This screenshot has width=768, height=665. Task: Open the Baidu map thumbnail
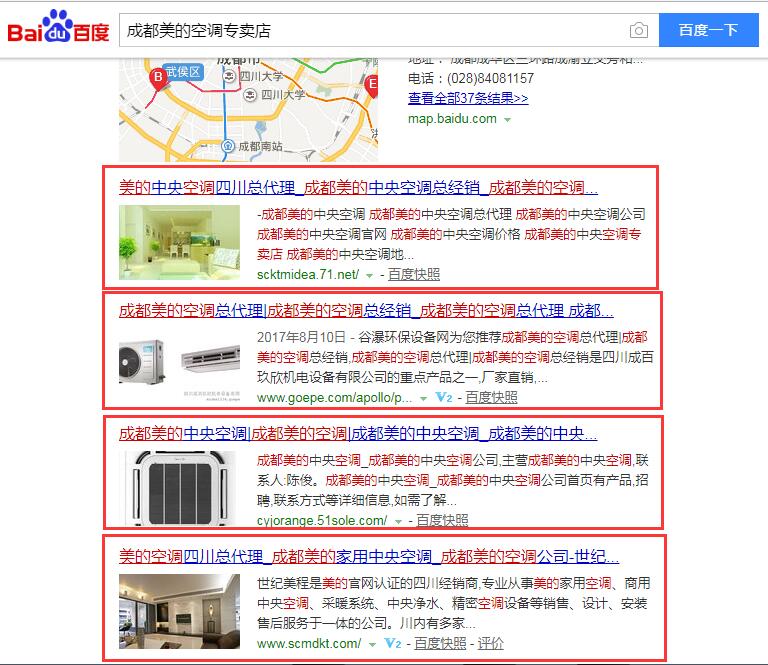coord(248,110)
